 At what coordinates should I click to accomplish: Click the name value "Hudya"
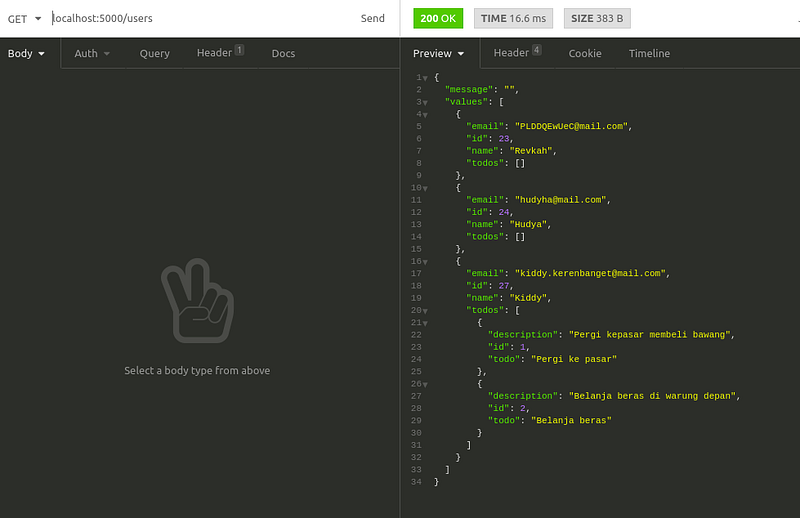pos(529,225)
